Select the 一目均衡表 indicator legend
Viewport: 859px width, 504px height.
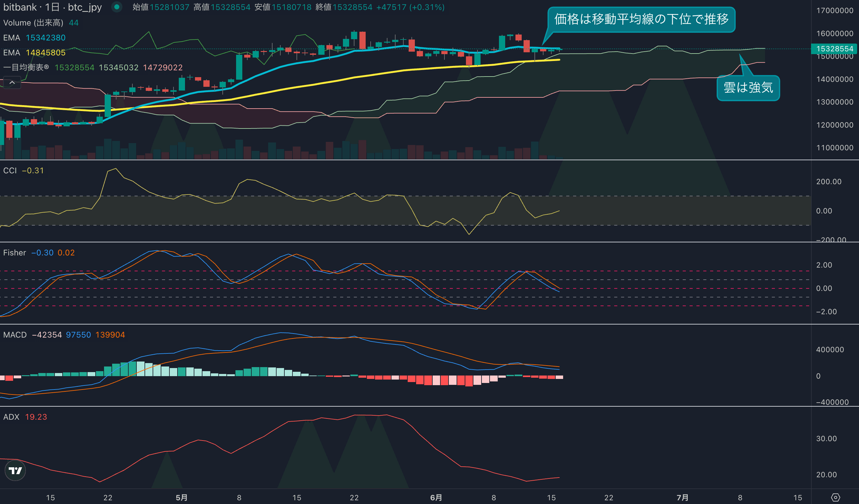[x=26, y=68]
